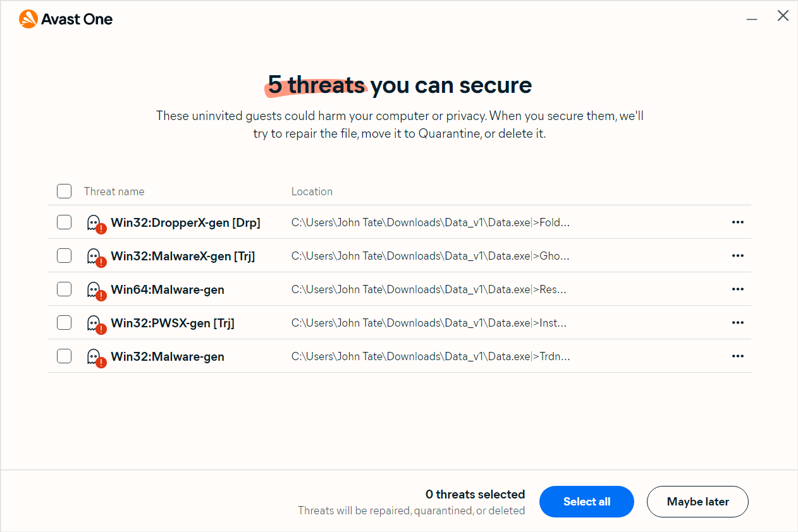Open three-dot menu for Win32:PWSX-gen row
Viewport: 798px width, 532px height.
(737, 323)
